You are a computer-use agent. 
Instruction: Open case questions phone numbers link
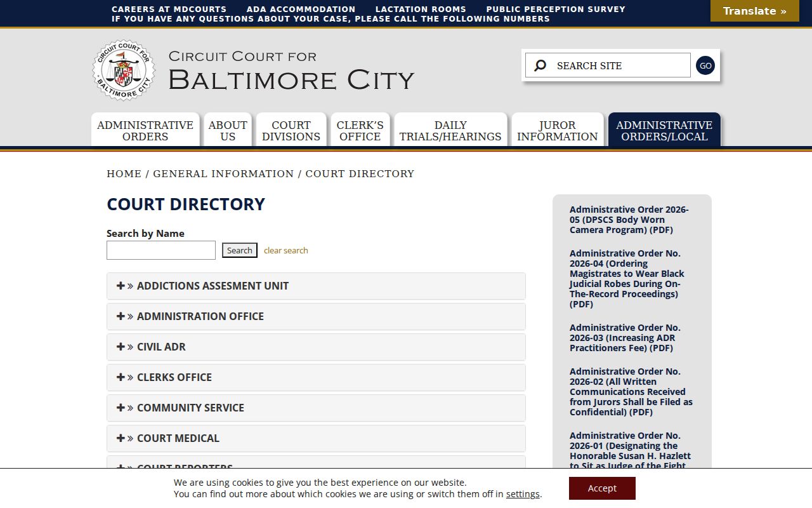(331, 19)
